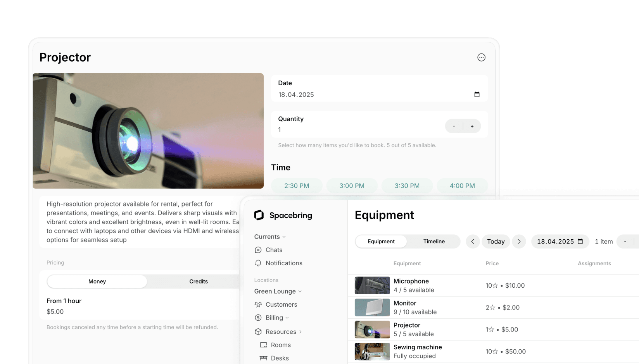Open the Billing section

(x=274, y=318)
